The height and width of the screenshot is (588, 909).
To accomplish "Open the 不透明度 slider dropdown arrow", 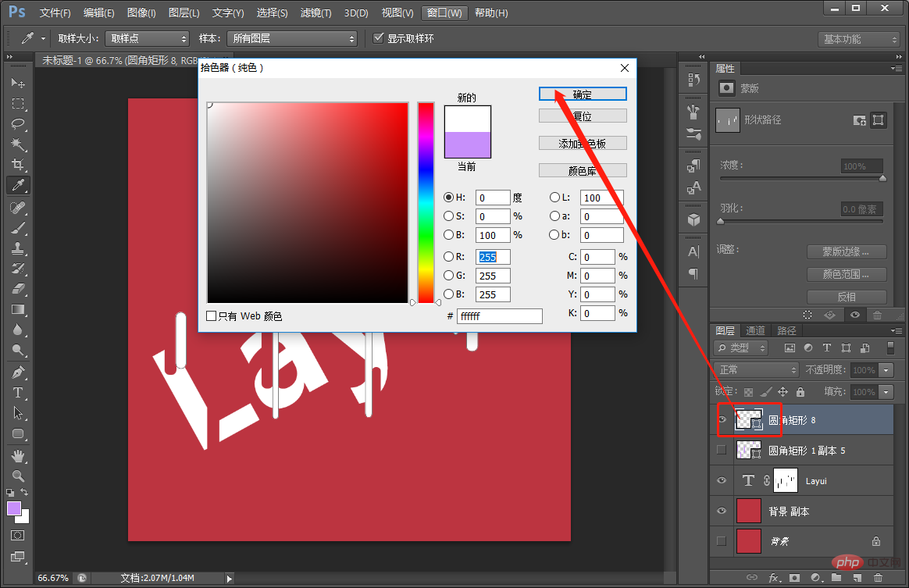I will pyautogui.click(x=886, y=370).
